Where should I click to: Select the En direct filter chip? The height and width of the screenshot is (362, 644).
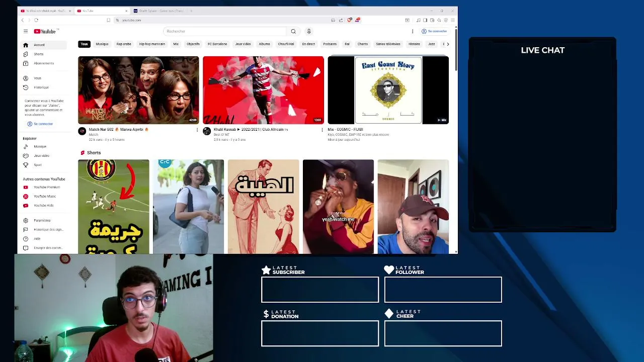coord(308,44)
